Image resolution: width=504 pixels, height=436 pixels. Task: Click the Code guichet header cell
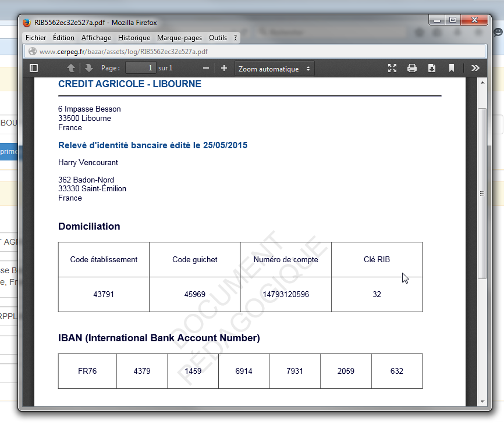(x=195, y=259)
